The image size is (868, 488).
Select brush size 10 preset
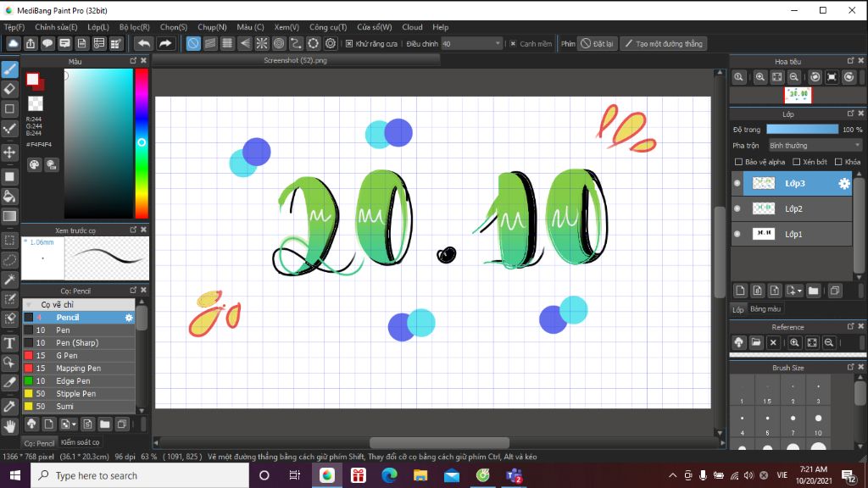tap(818, 424)
